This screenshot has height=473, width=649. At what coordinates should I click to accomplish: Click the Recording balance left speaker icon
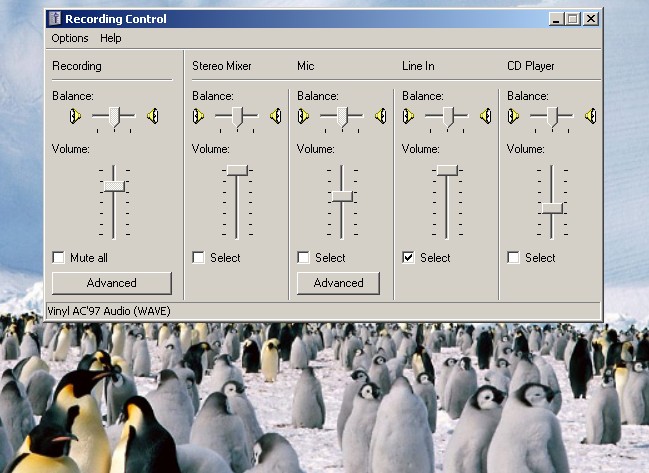(x=75, y=116)
